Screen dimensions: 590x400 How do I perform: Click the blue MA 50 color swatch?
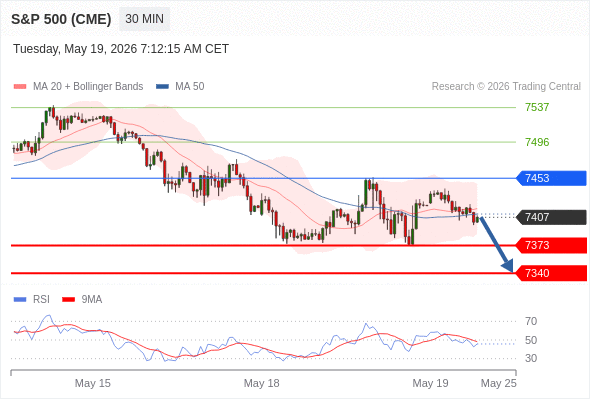pyautogui.click(x=162, y=87)
